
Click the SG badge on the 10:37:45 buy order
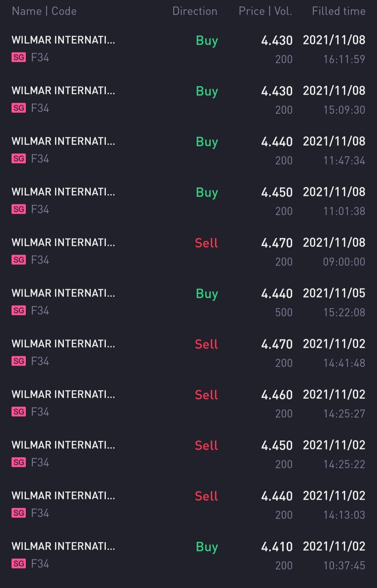(x=19, y=564)
